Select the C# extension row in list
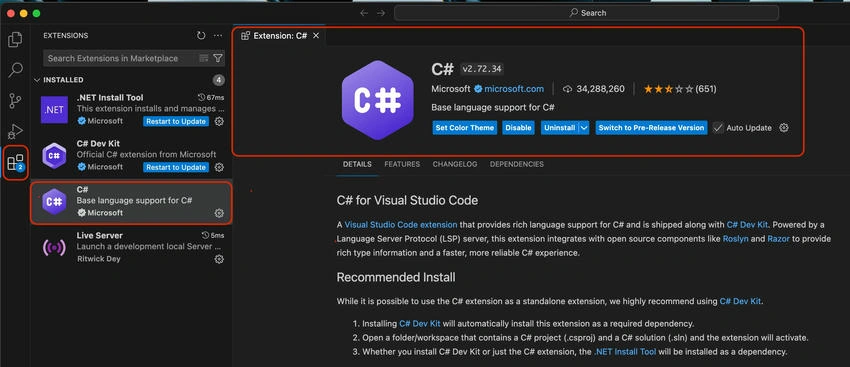Image resolution: width=850 pixels, height=367 pixels. point(131,203)
